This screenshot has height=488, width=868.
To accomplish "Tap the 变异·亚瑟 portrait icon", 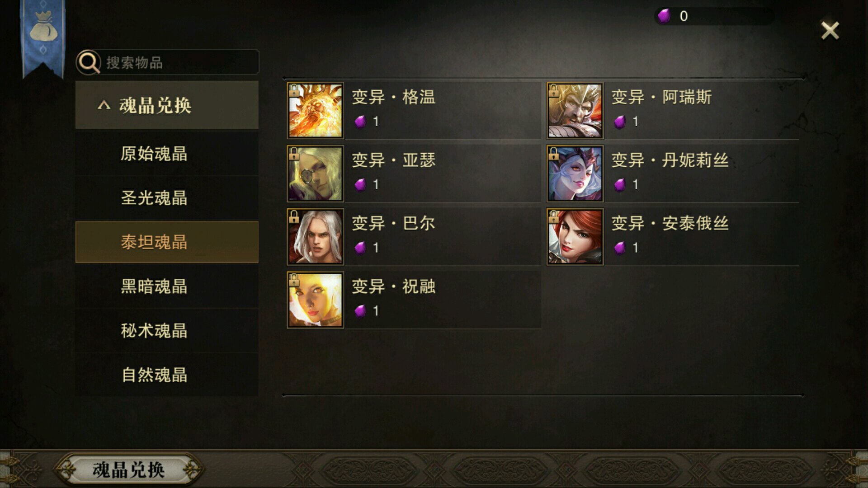I will [316, 174].
